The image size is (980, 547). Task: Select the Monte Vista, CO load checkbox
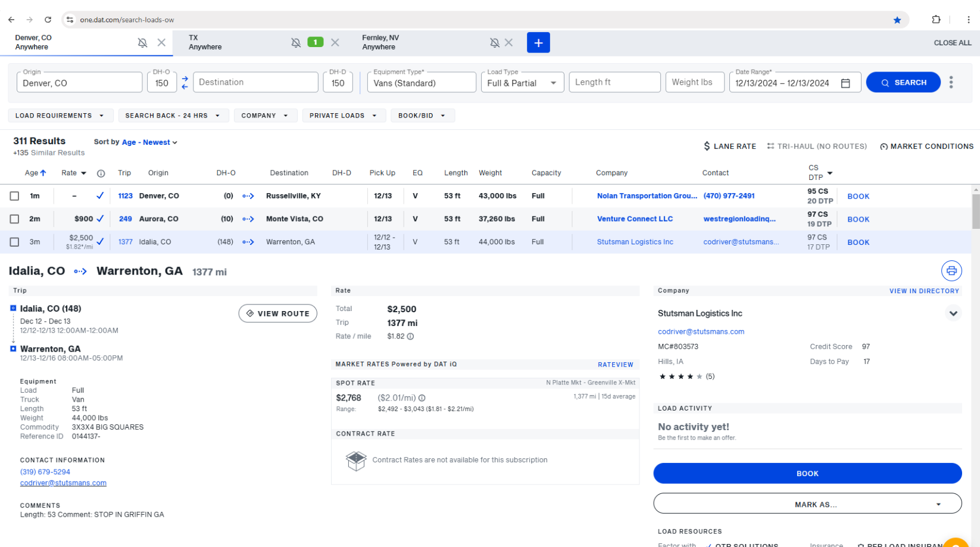point(14,219)
